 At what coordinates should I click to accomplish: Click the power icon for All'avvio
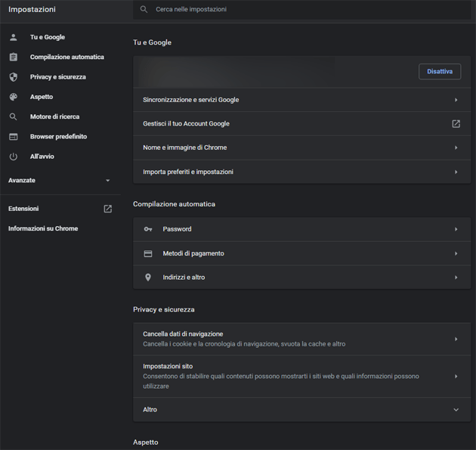[14, 157]
